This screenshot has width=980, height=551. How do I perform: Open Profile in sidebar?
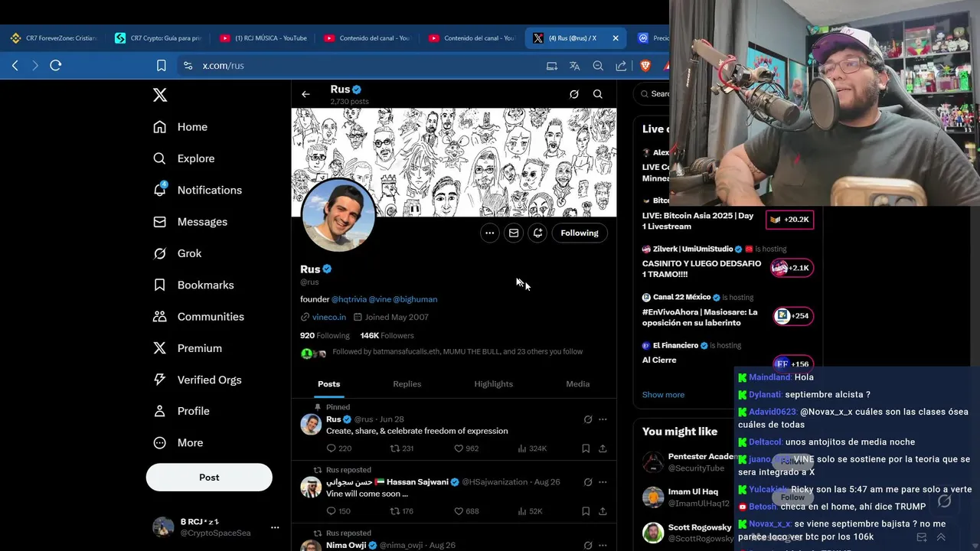181,411
